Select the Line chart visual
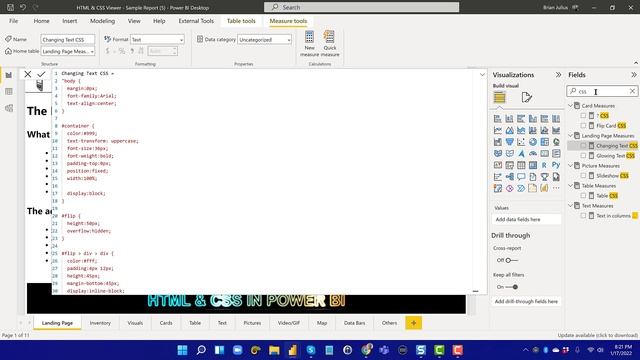The image size is (640, 360). [498, 130]
